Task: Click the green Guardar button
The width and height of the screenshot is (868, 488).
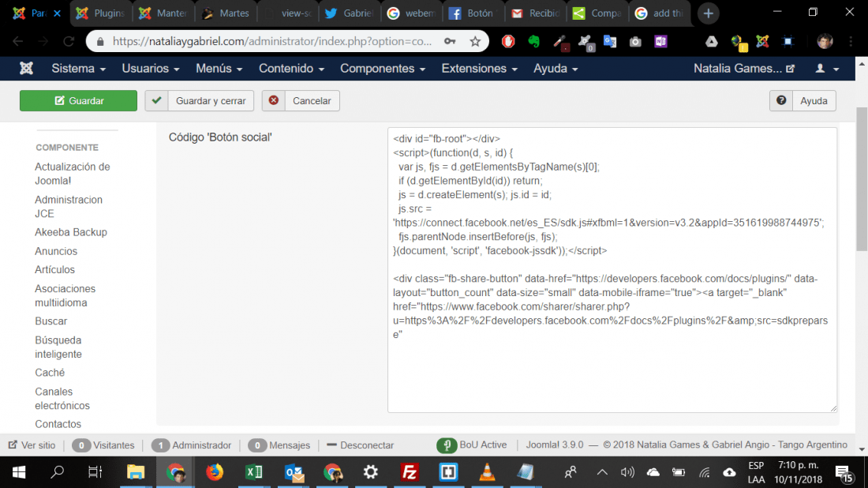Action: [79, 101]
